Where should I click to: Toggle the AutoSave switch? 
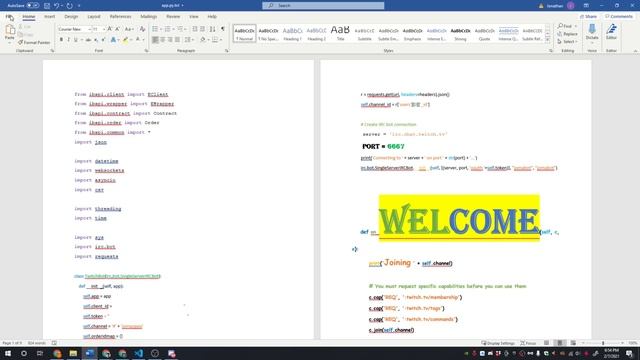point(33,6)
